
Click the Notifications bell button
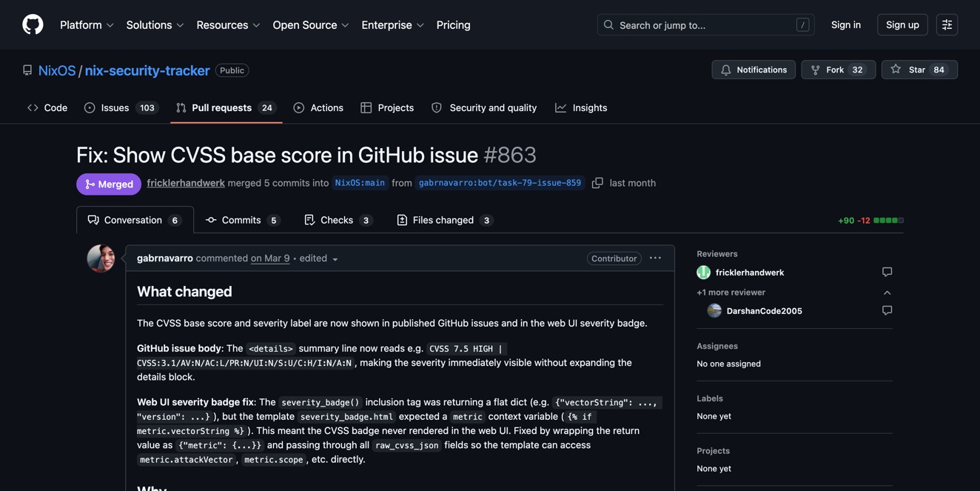754,70
